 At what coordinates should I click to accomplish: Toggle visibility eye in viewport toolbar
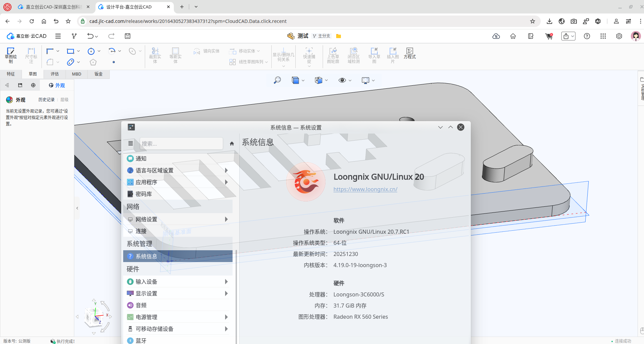point(342,80)
